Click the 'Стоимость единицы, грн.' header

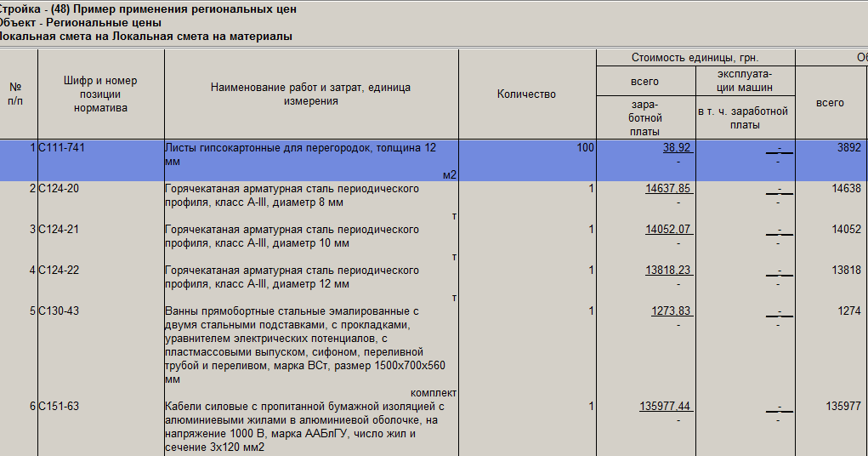695,58
